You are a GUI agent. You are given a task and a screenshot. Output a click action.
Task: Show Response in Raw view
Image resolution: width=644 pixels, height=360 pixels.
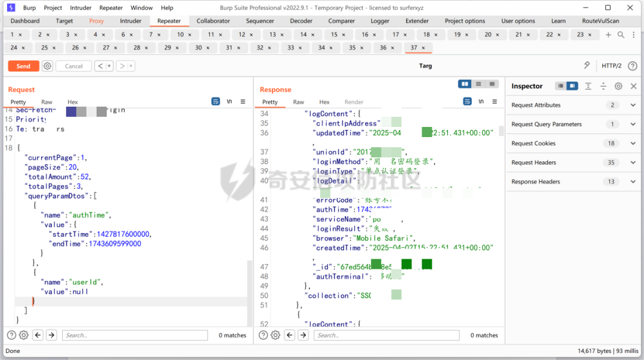pyautogui.click(x=299, y=102)
